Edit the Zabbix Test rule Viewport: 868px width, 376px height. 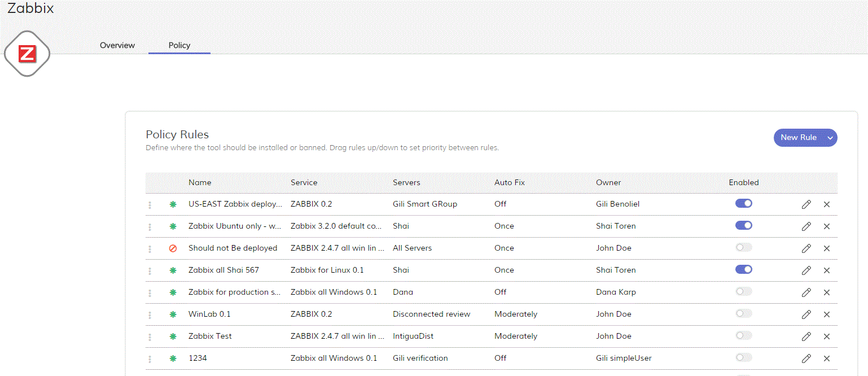(x=806, y=336)
